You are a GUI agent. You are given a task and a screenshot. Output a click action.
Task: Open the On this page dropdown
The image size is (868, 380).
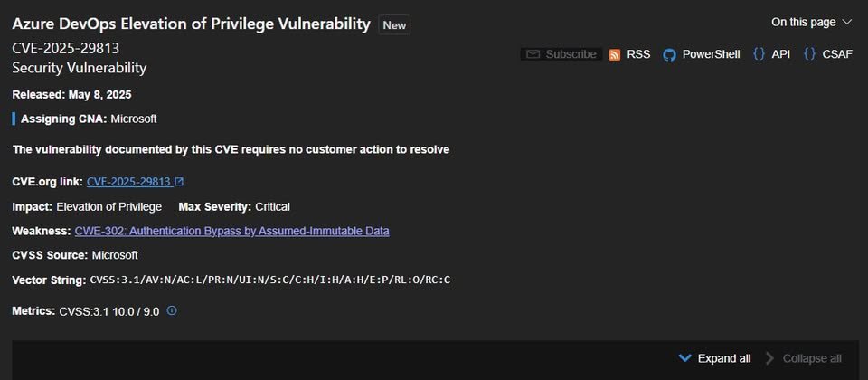811,22
